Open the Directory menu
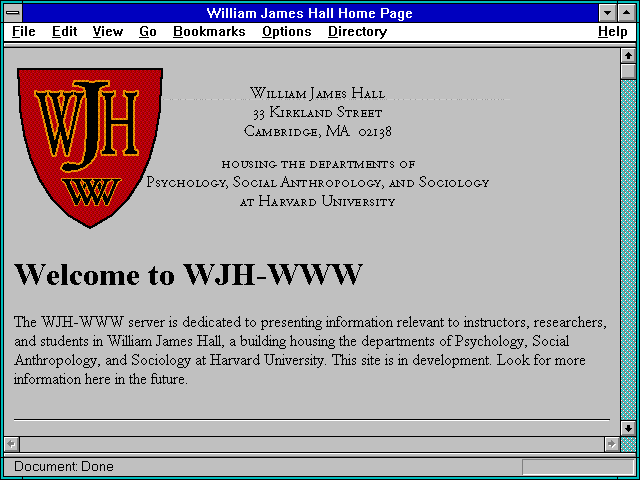 (358, 32)
